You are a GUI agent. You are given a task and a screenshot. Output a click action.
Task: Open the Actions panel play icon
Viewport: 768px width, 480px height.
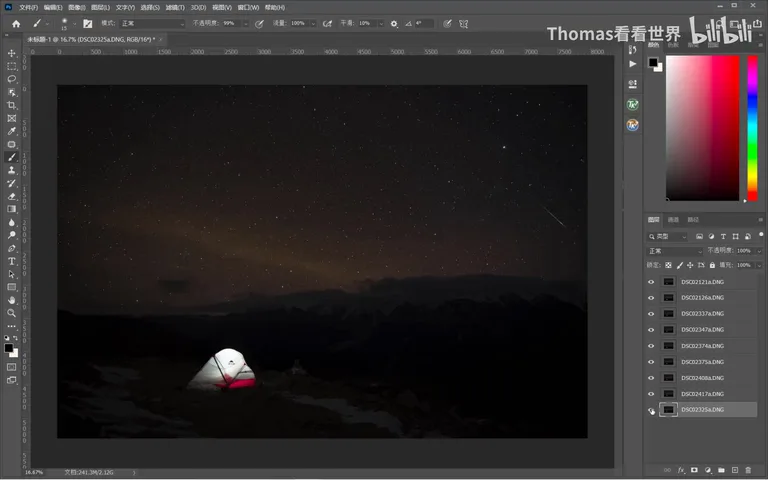tap(633, 64)
